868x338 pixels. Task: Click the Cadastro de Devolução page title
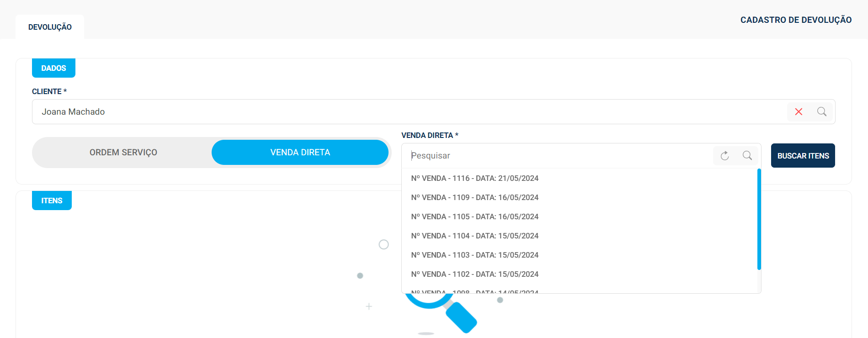coord(796,20)
